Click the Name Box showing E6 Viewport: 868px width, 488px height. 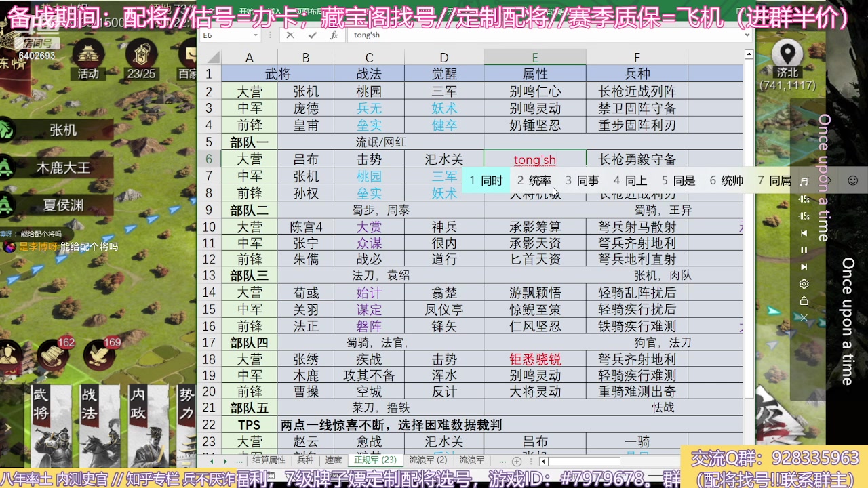click(229, 35)
